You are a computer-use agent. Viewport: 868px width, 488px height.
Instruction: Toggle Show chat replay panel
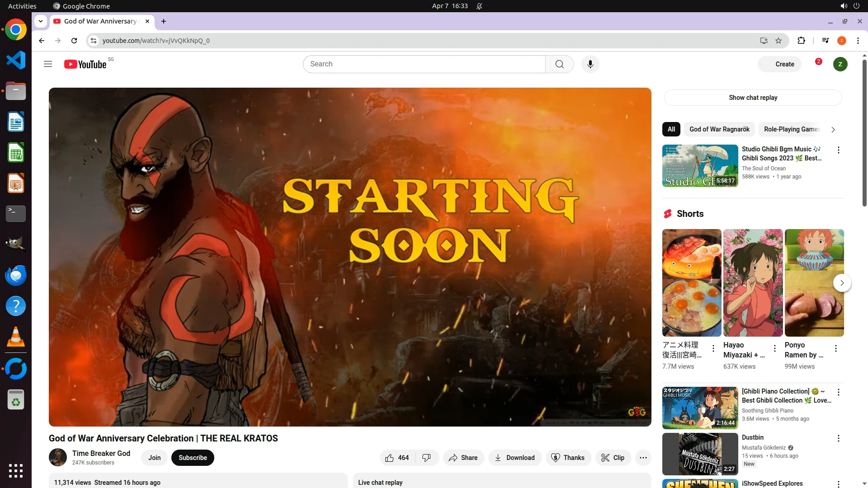(x=753, y=98)
